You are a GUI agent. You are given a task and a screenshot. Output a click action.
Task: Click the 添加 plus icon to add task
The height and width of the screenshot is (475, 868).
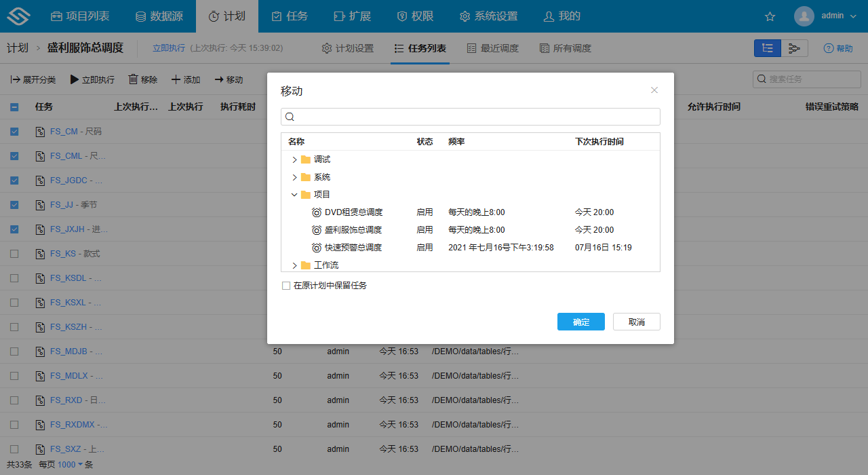176,79
